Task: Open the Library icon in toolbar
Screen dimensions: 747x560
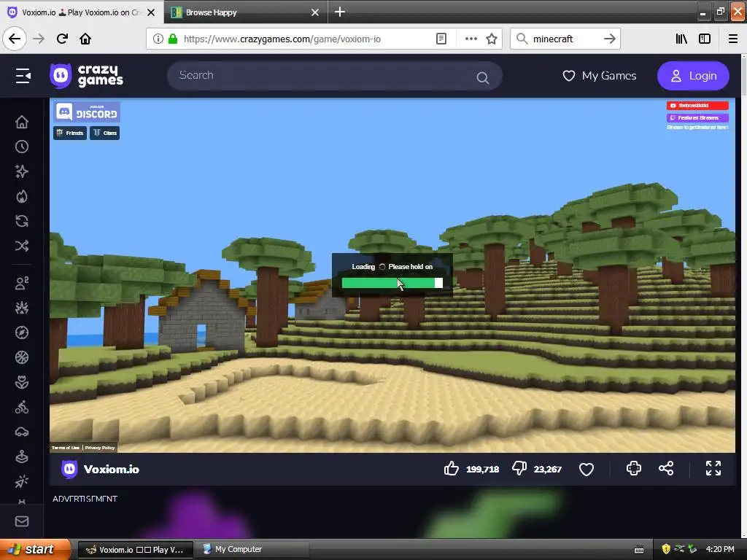Action: click(x=681, y=39)
